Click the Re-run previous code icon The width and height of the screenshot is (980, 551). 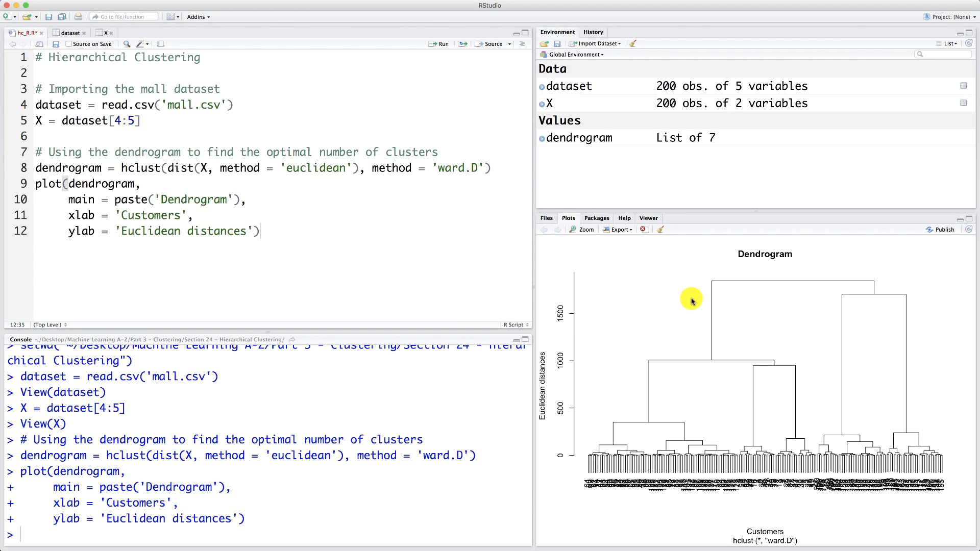(x=463, y=44)
